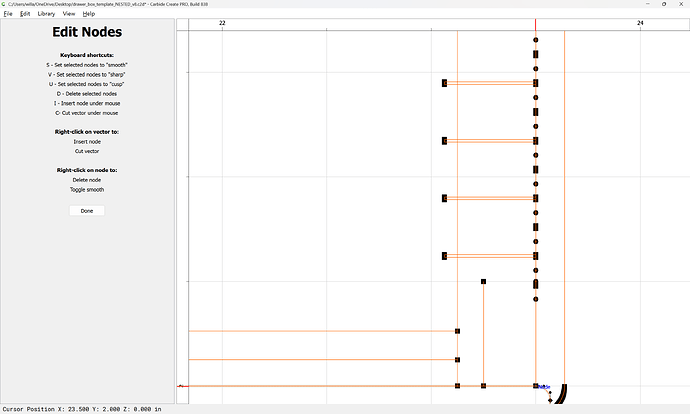Open the Edit menu

pos(25,14)
